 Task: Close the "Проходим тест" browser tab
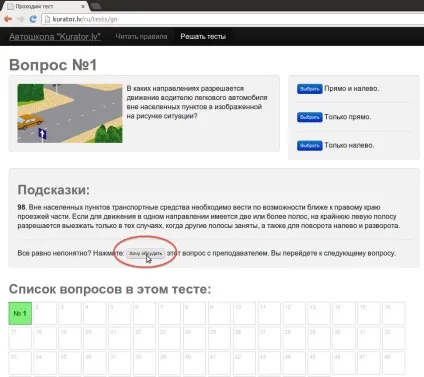tap(83, 6)
